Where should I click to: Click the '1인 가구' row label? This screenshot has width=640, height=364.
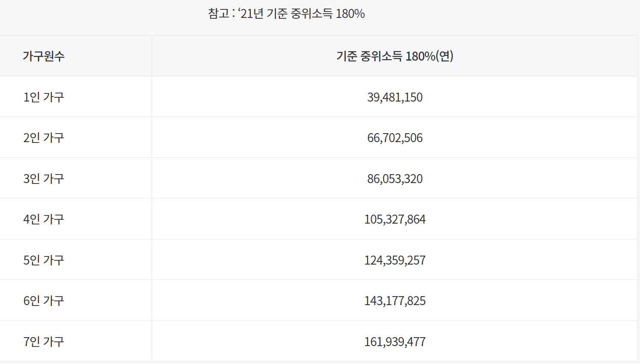click(x=44, y=97)
